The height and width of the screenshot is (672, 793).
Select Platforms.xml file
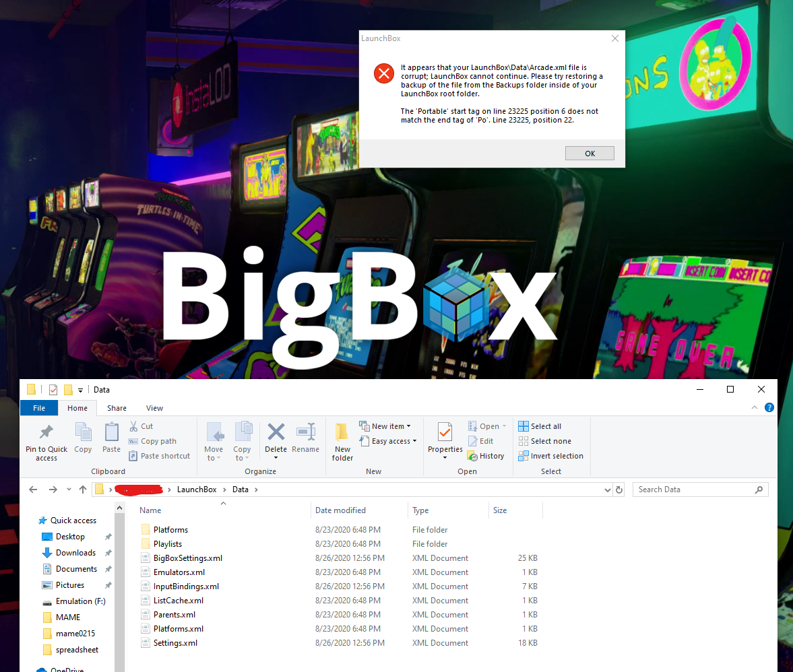pyautogui.click(x=178, y=628)
